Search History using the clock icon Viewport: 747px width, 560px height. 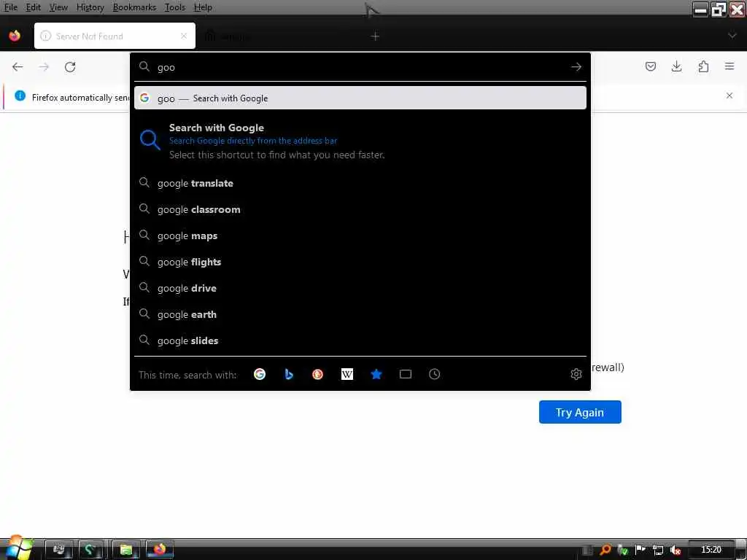(435, 374)
